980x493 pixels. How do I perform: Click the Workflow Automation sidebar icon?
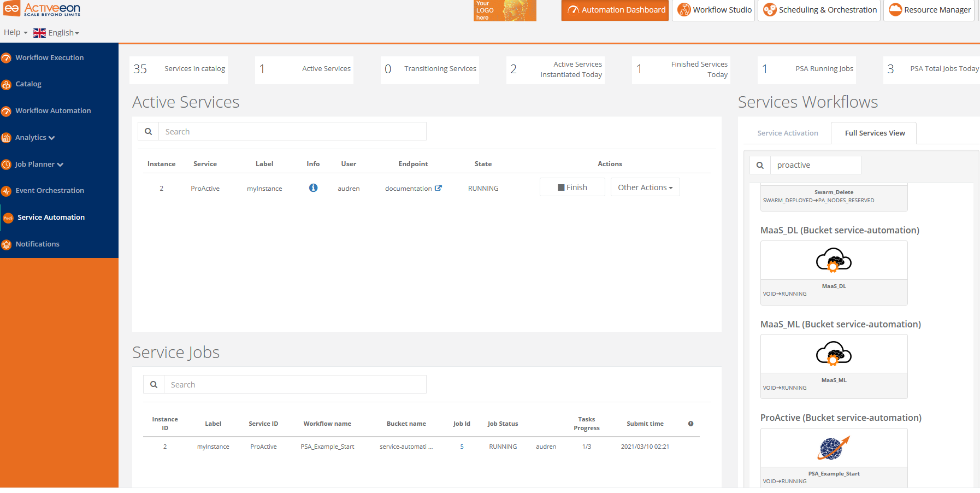[6, 111]
